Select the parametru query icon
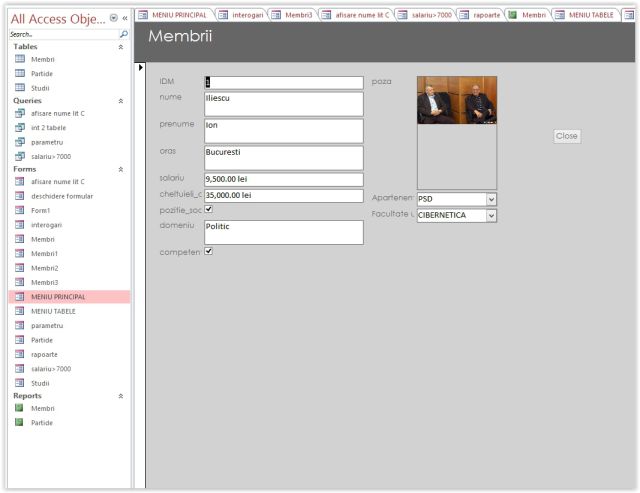This screenshot has width=640, height=493. 20,142
